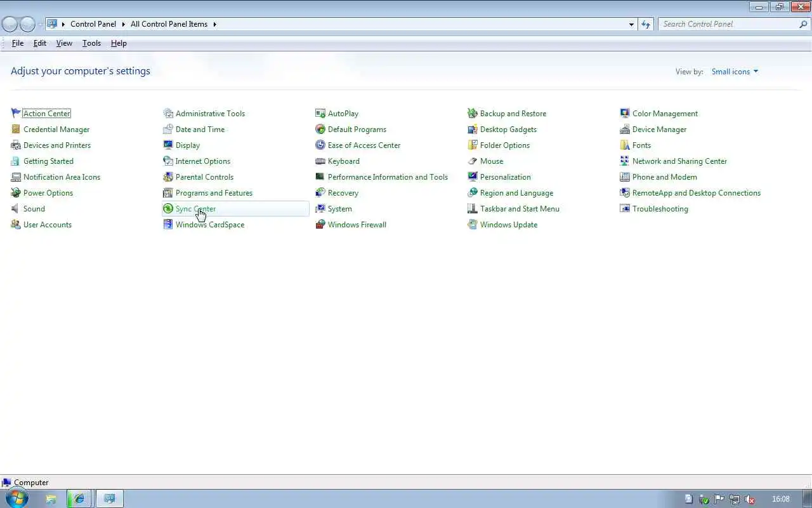Open the Parental Controls icon
This screenshot has width=812, height=508.
[168, 177]
